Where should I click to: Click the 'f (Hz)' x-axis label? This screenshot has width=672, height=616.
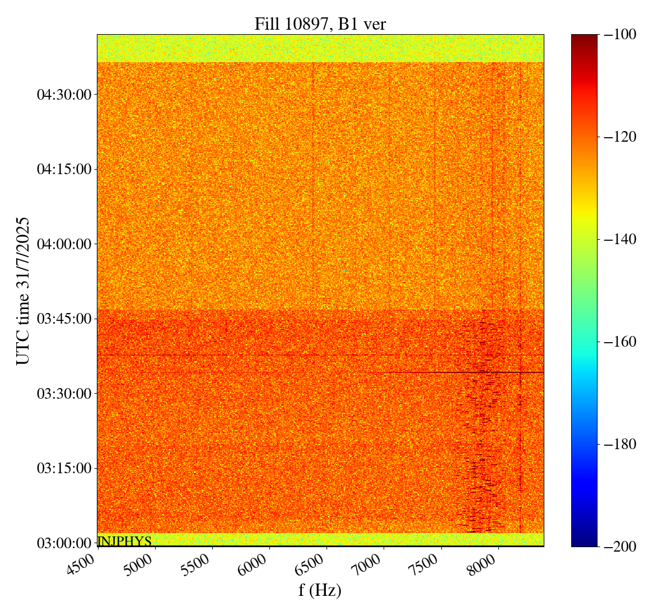coord(320,590)
